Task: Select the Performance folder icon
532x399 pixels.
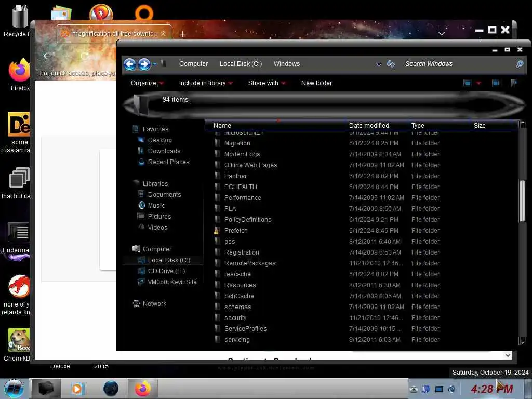Action: 218,198
